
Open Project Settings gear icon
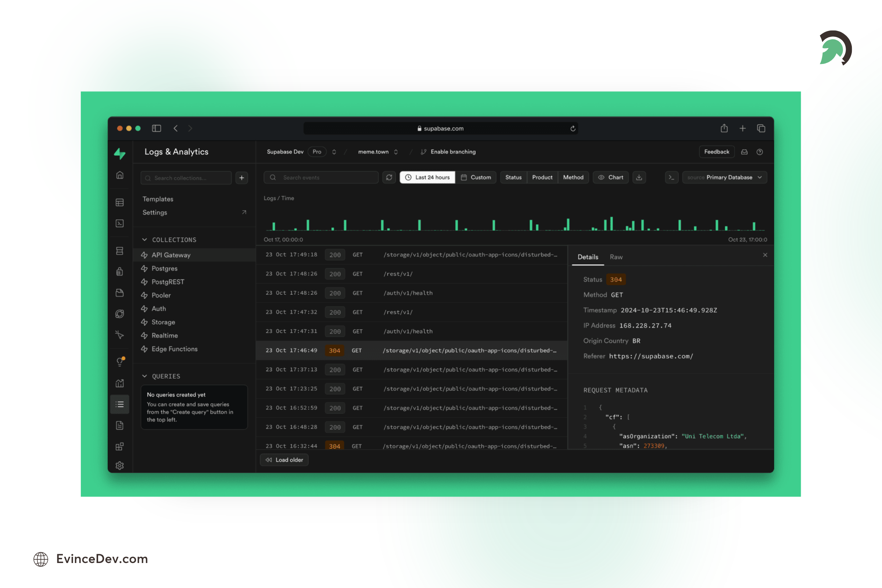pos(120,466)
